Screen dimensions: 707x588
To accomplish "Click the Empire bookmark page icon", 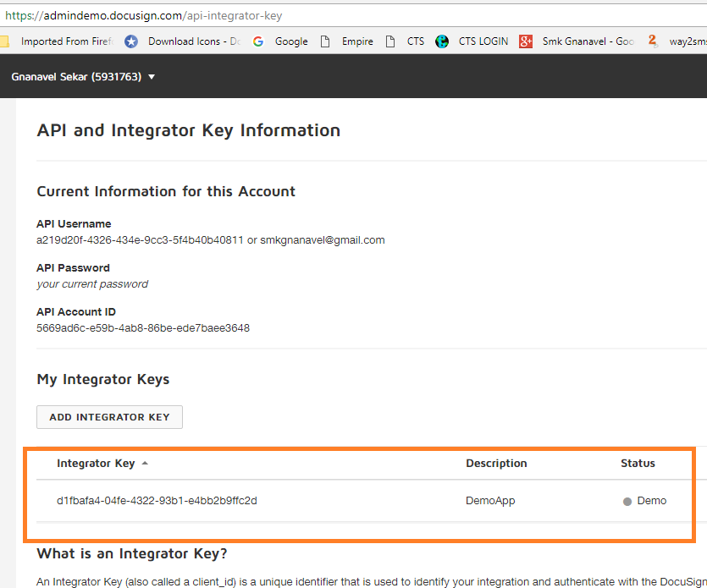I will [x=325, y=41].
